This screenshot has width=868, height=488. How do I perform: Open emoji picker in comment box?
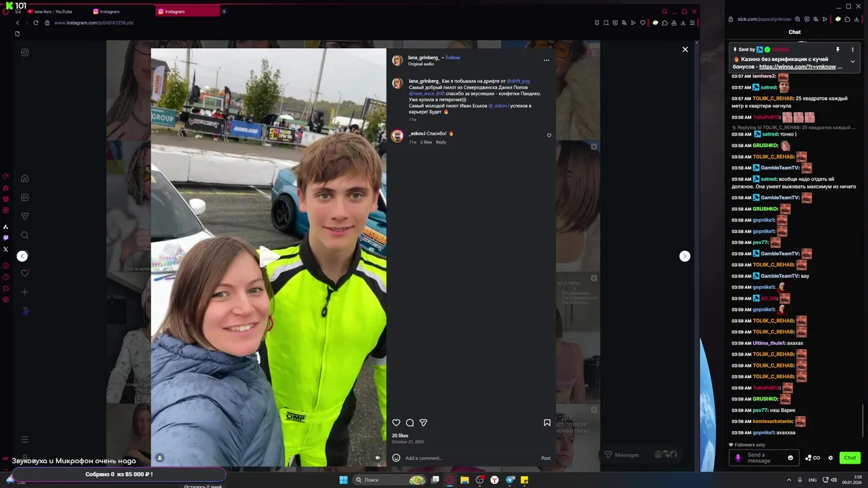(x=396, y=457)
